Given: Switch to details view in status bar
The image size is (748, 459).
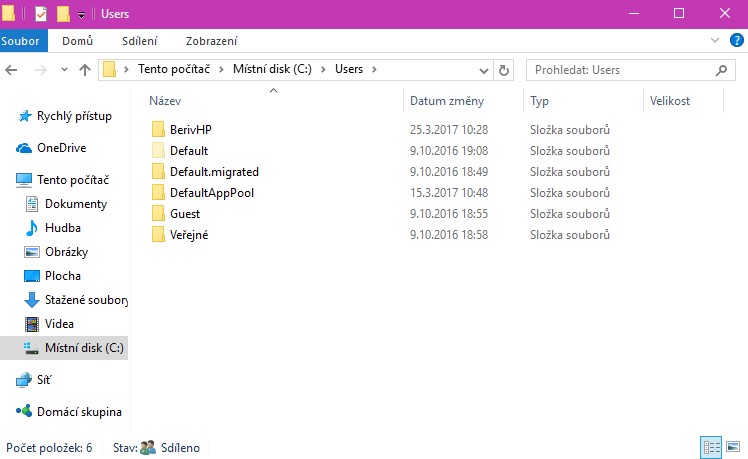Looking at the screenshot, I should click(x=711, y=448).
